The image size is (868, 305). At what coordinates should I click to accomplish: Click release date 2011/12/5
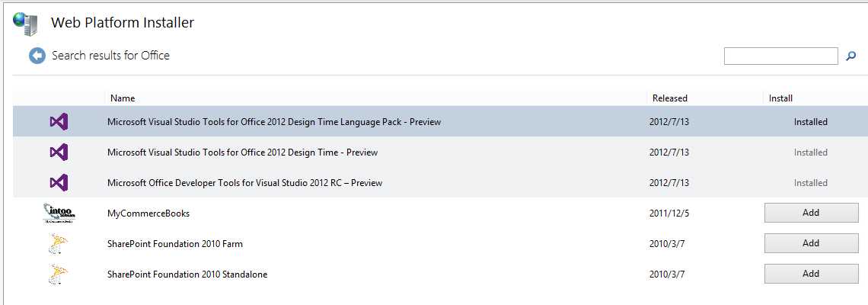669,213
